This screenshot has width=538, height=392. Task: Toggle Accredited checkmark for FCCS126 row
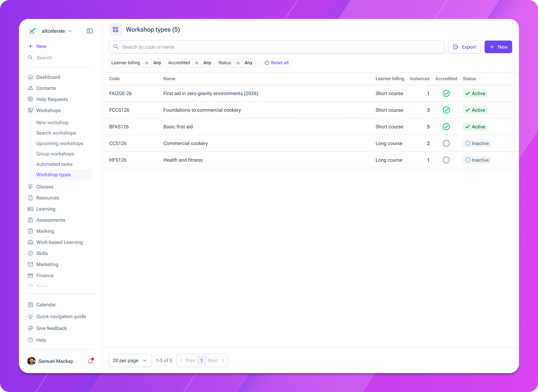pos(446,110)
